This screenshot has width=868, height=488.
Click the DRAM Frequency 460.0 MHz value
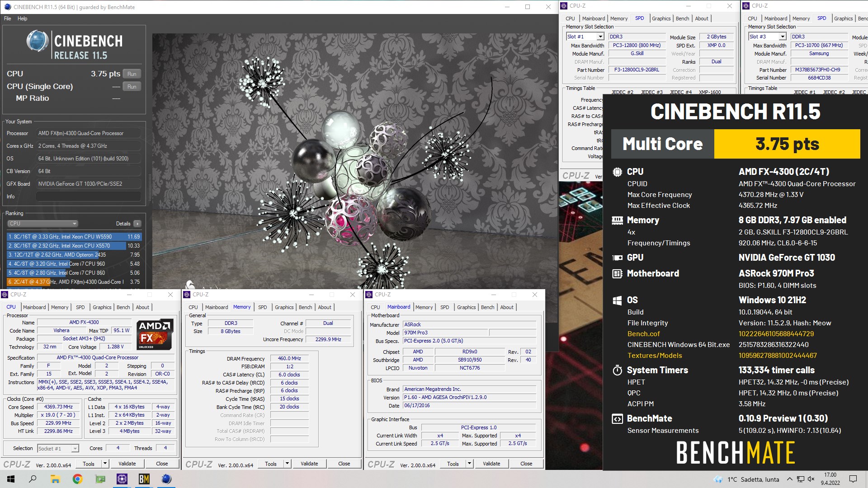(x=289, y=359)
